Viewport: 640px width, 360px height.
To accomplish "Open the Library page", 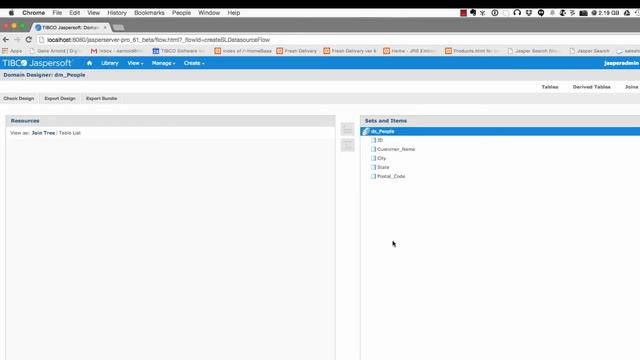I will (110, 63).
